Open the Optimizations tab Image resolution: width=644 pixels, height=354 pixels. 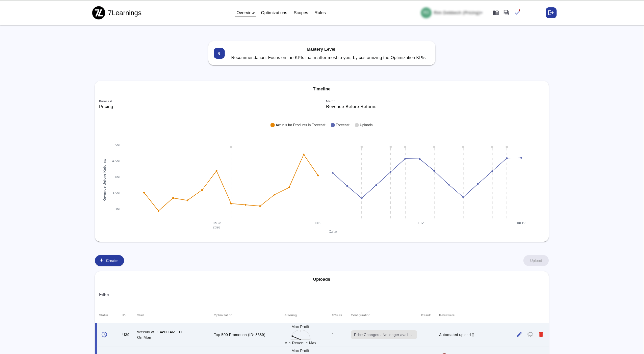coord(274,13)
